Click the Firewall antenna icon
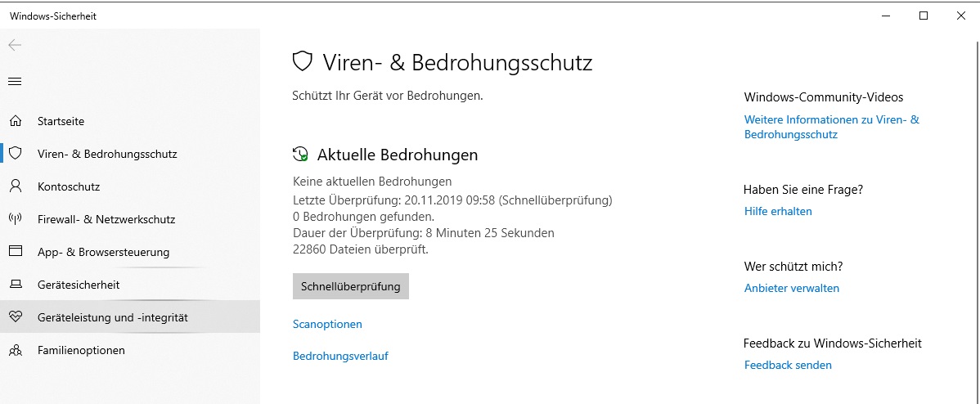The width and height of the screenshot is (980, 404). (16, 219)
